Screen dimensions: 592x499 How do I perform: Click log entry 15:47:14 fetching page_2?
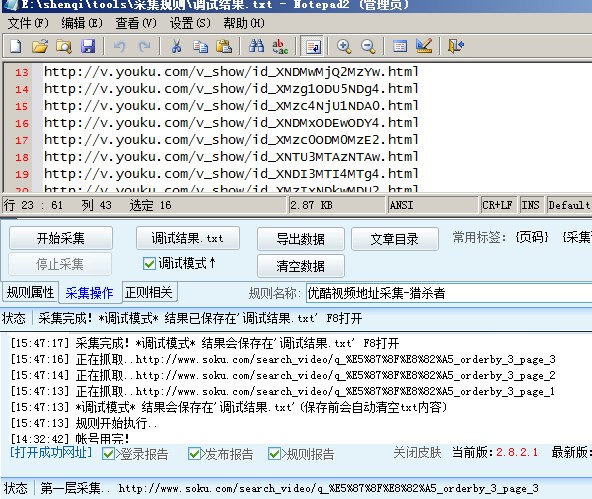(x=283, y=375)
